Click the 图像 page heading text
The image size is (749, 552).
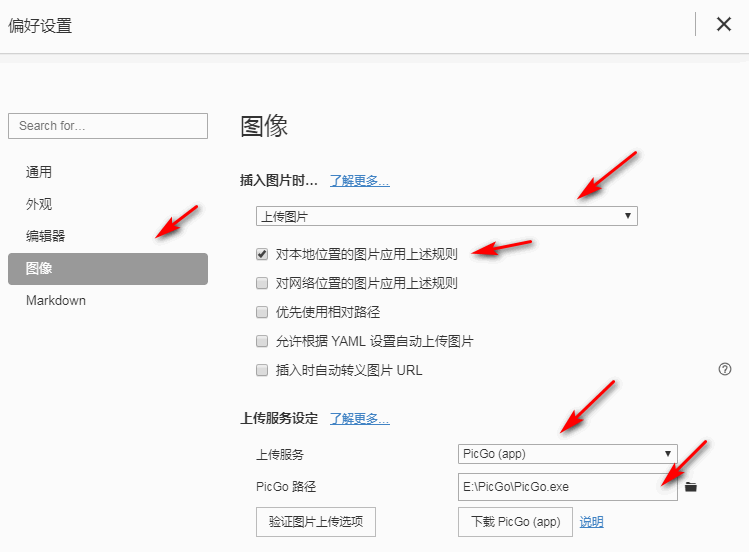[x=264, y=126]
